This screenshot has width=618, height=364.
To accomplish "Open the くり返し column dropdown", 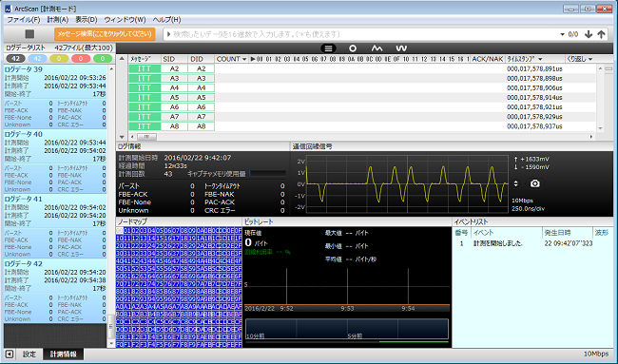I will (590, 59).
